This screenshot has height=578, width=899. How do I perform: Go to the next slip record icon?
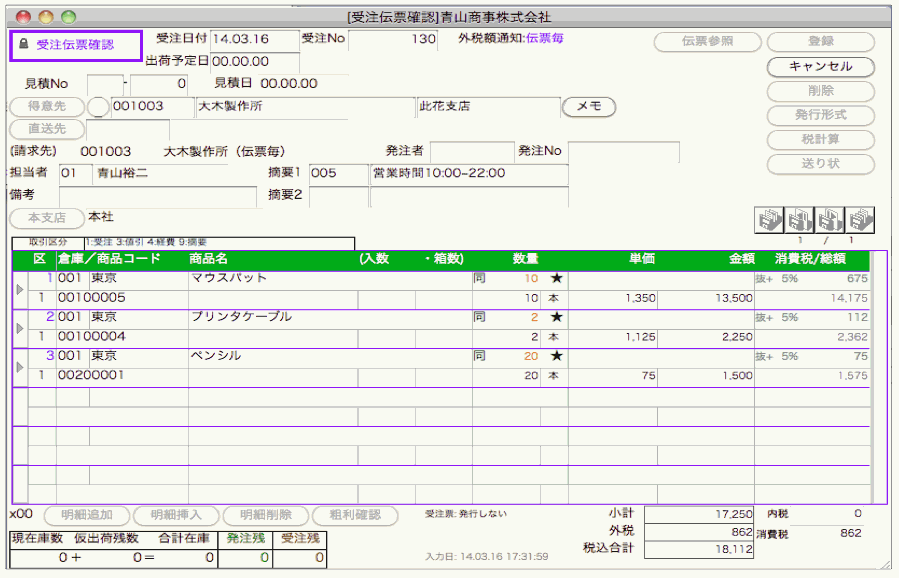[x=830, y=220]
